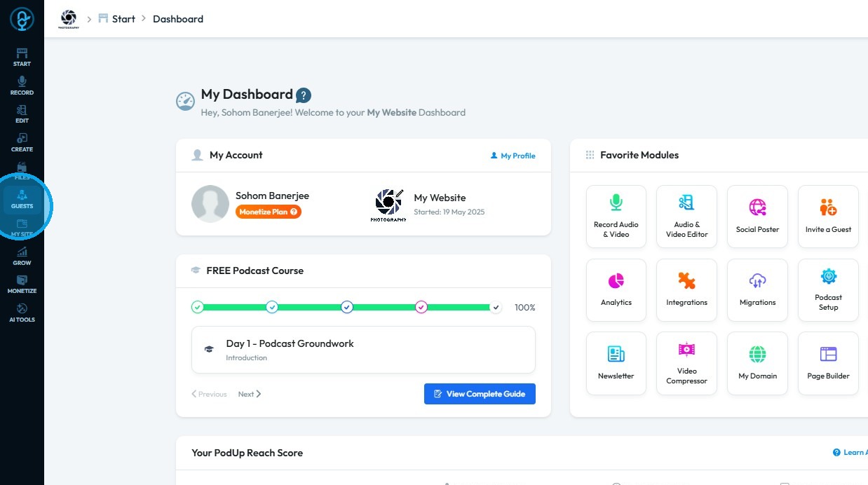Viewport: 868px width, 485px height.
Task: Open the My Profile link
Action: tap(513, 156)
